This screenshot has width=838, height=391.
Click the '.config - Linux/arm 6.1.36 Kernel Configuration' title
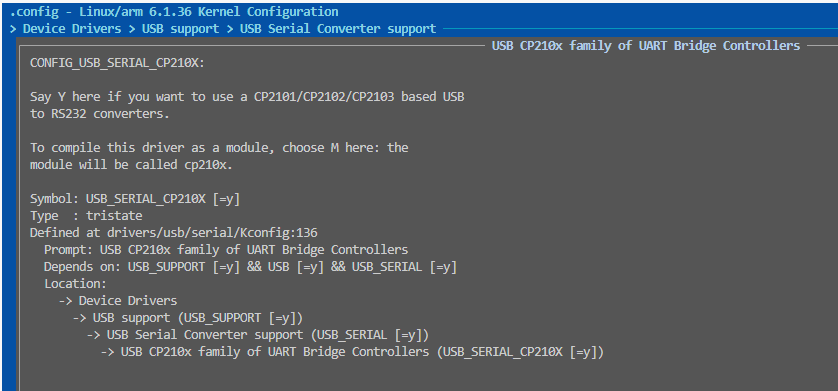point(174,12)
